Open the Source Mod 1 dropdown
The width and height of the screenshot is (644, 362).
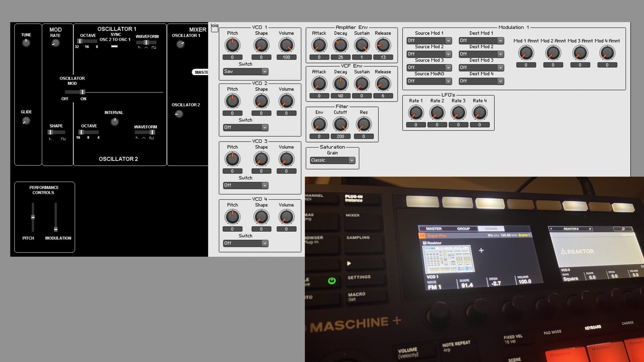429,41
